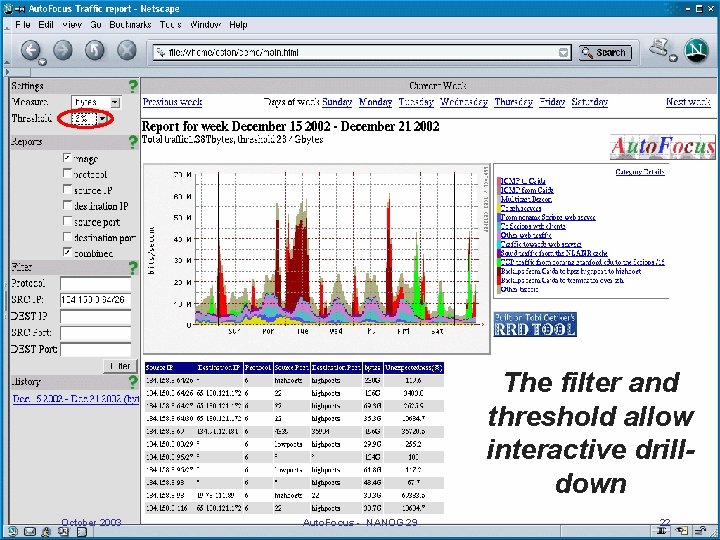Screen dimensions: 720x540
Task: Open the Sunday report link
Action: pos(337,102)
